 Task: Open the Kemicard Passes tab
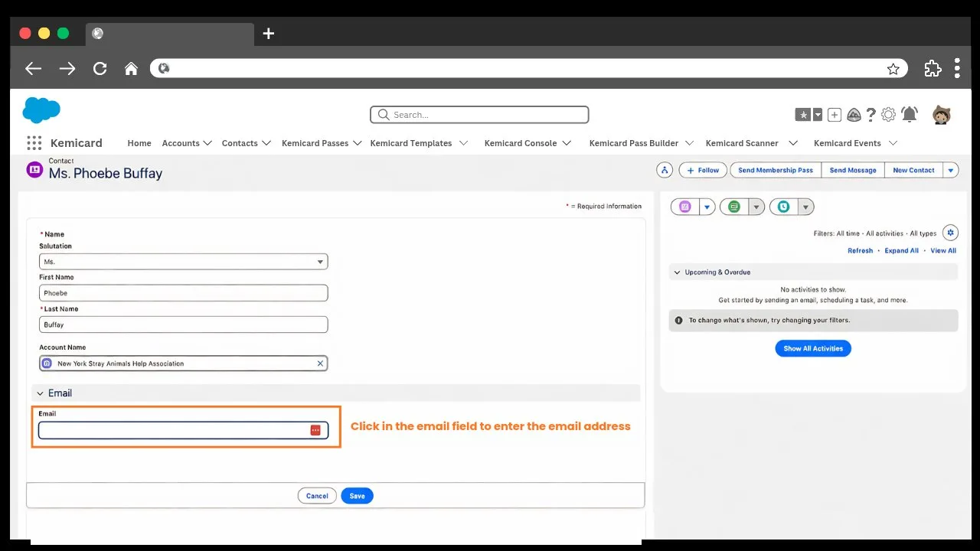315,143
